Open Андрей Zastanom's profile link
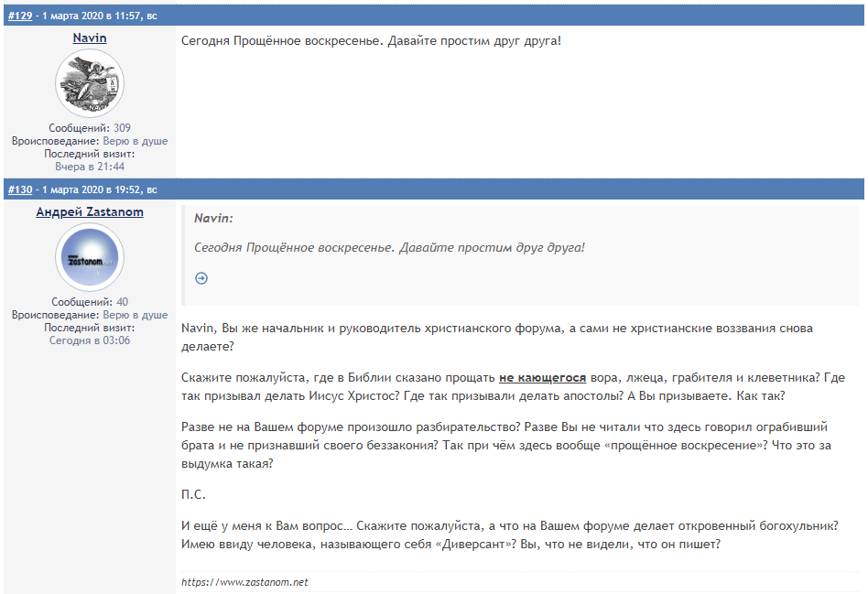This screenshot has height=594, width=868. 90,212
